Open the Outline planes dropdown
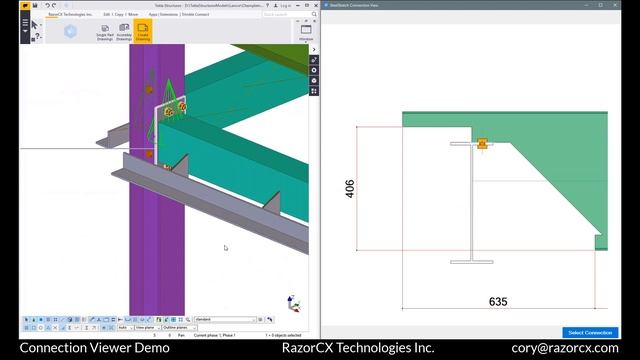This screenshot has width=640, height=360. [x=179, y=328]
